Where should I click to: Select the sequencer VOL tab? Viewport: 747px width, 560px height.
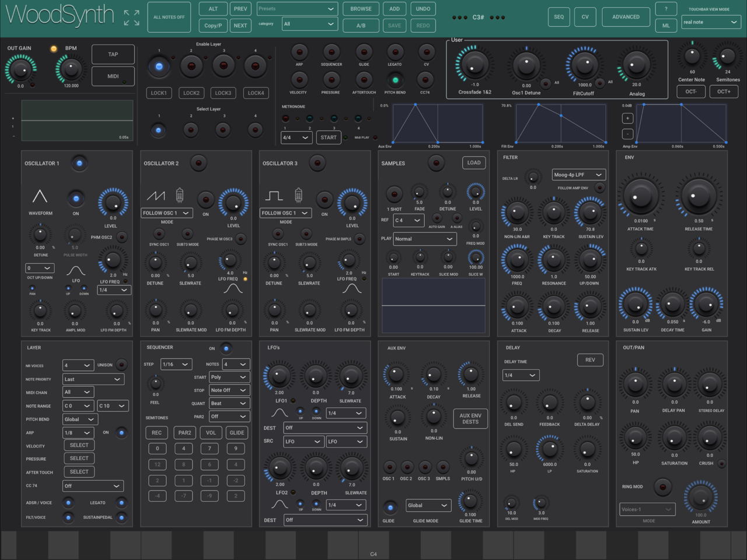[x=211, y=433]
